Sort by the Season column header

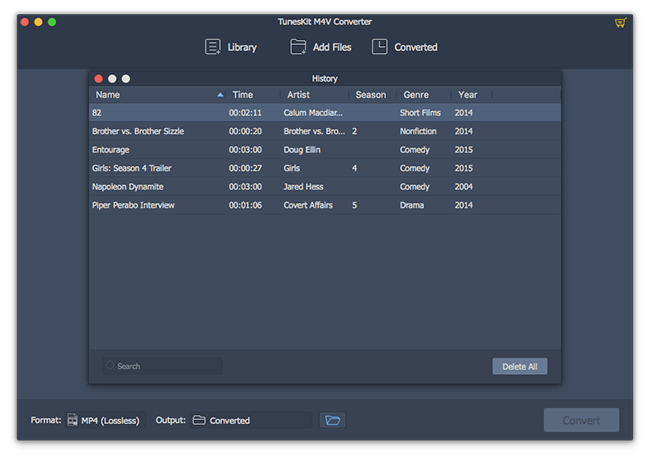pos(373,95)
